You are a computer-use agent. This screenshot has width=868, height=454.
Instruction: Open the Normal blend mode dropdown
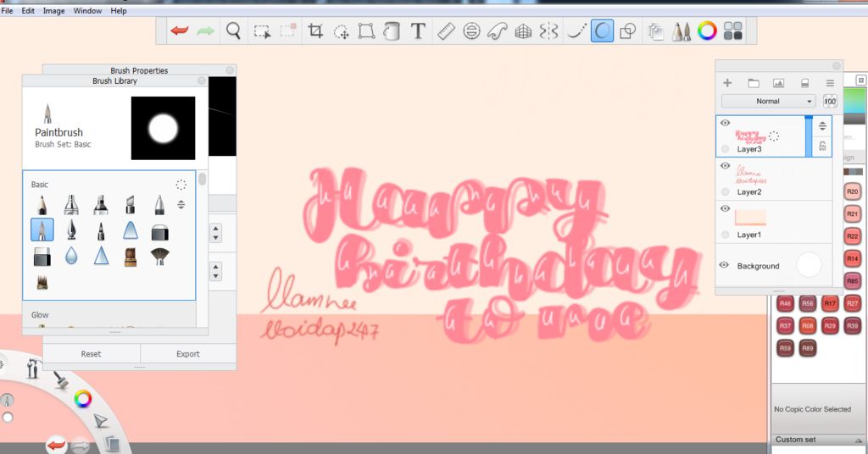[x=768, y=101]
